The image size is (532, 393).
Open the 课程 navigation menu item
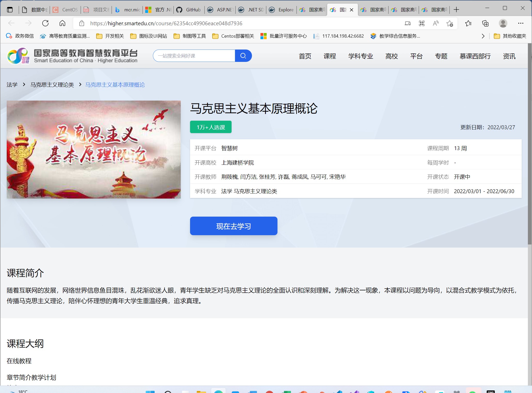[x=330, y=56]
